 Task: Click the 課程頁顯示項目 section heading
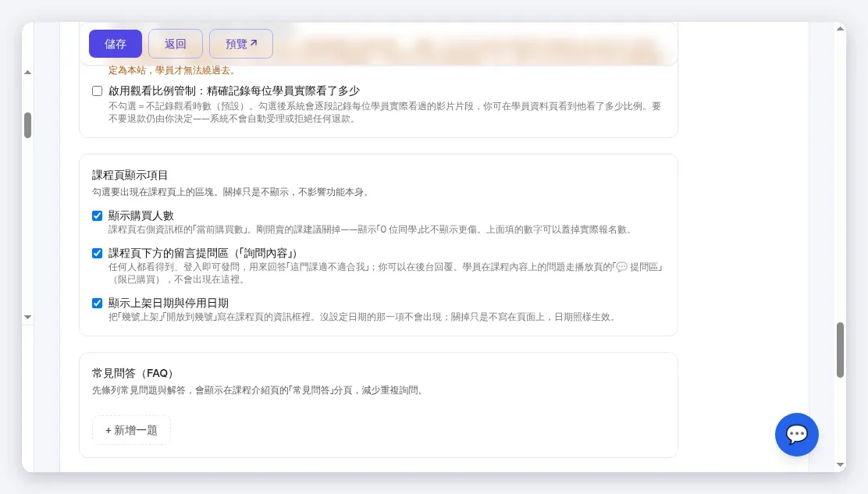130,176
